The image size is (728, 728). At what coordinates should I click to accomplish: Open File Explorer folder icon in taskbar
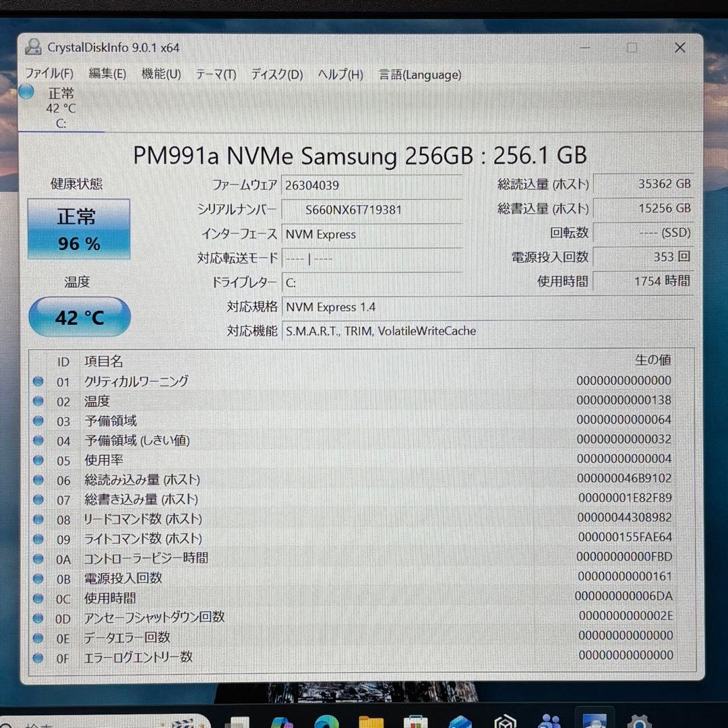coord(371,721)
